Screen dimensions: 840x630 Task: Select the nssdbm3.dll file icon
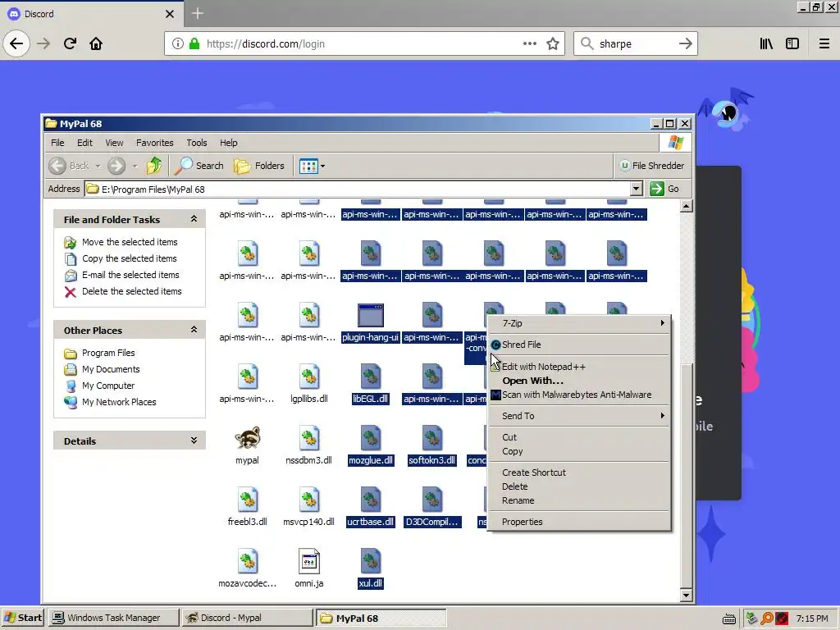309,438
